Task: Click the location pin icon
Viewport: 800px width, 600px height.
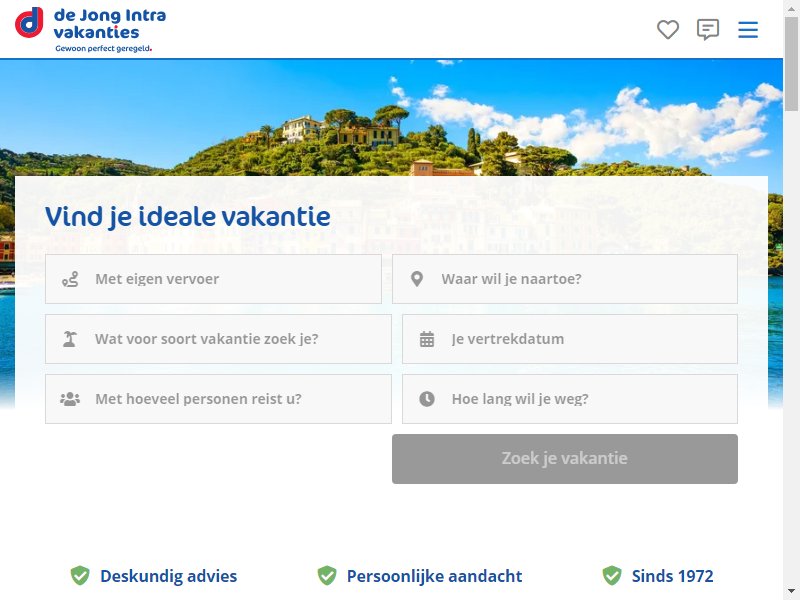Action: click(417, 279)
